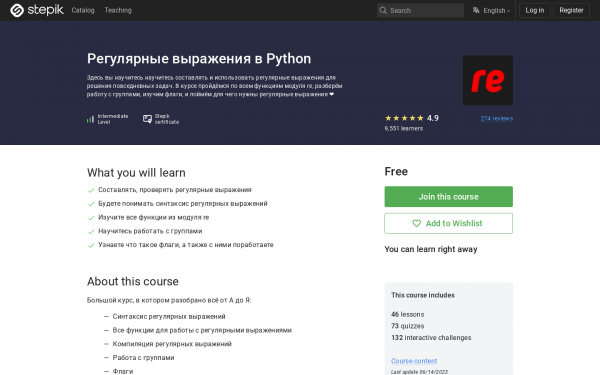Image resolution: width=600 pixels, height=375 pixels.
Task: Click 'Узнаете что такое флаги' item
Action: pyautogui.click(x=186, y=245)
